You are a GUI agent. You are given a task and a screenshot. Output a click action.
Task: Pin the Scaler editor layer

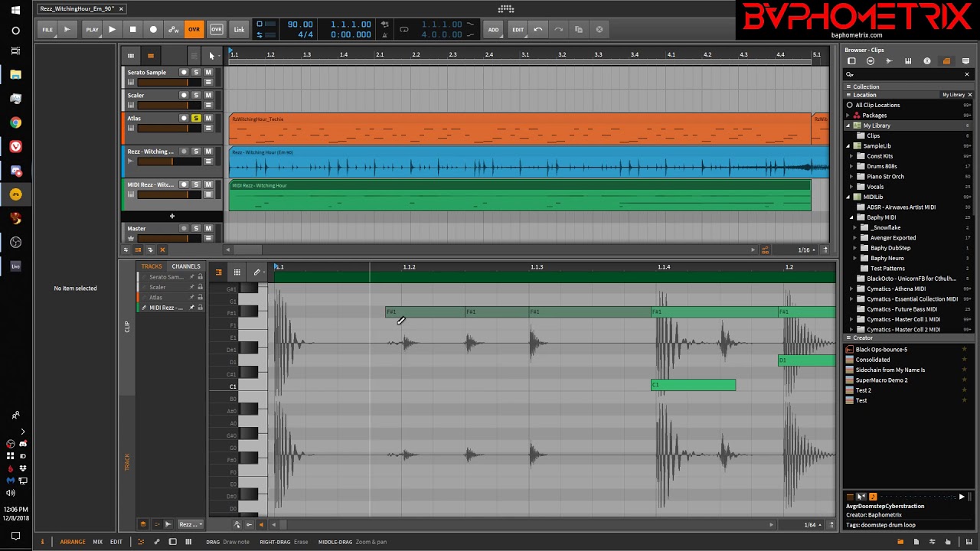pos(191,287)
